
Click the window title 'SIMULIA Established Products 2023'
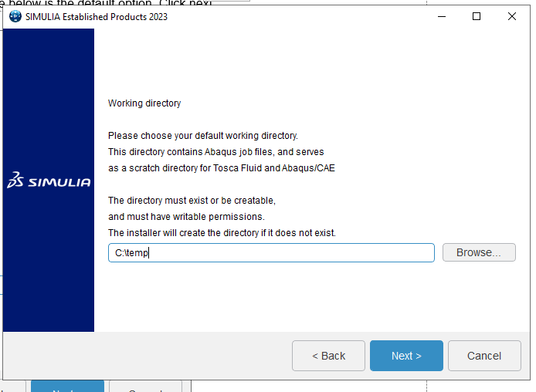tap(97, 17)
